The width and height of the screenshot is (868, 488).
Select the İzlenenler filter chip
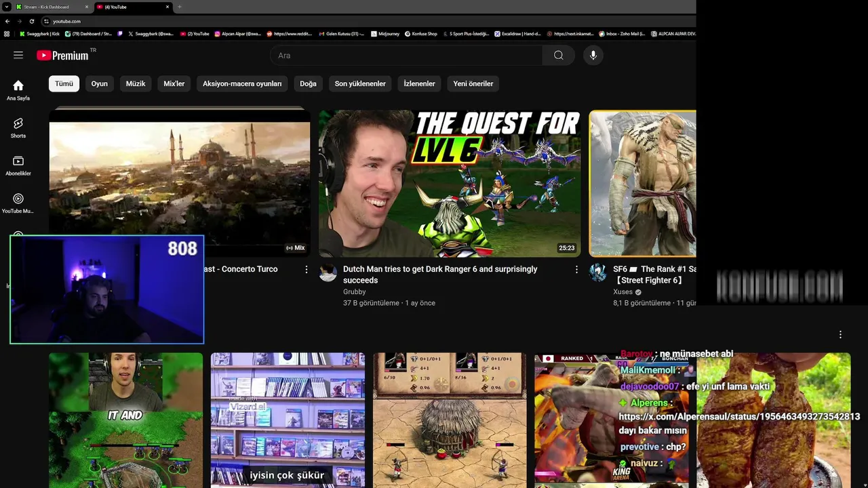(x=419, y=83)
